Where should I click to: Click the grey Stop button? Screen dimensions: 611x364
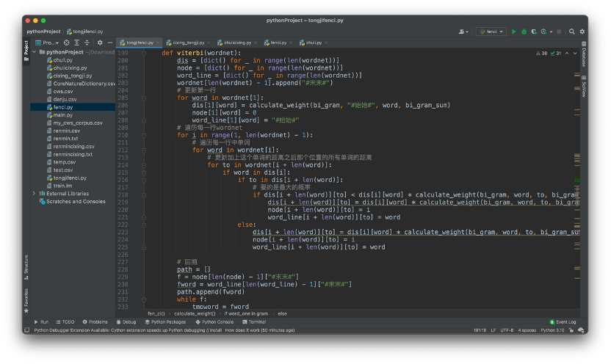[559, 32]
